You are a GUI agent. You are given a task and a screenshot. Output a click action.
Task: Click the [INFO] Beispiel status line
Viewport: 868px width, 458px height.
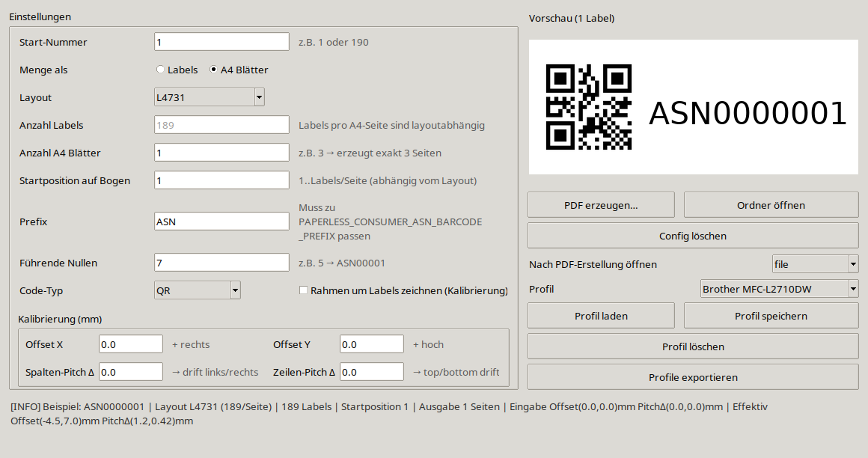click(388, 414)
